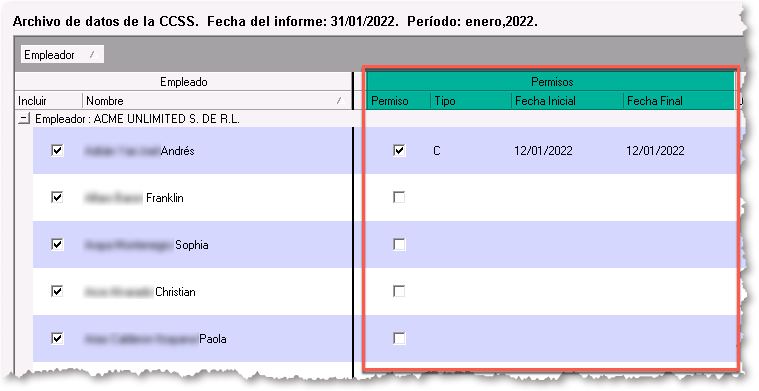The image size is (759, 391).
Task: Click the Fecha Inicial column header
Action: (x=567, y=101)
